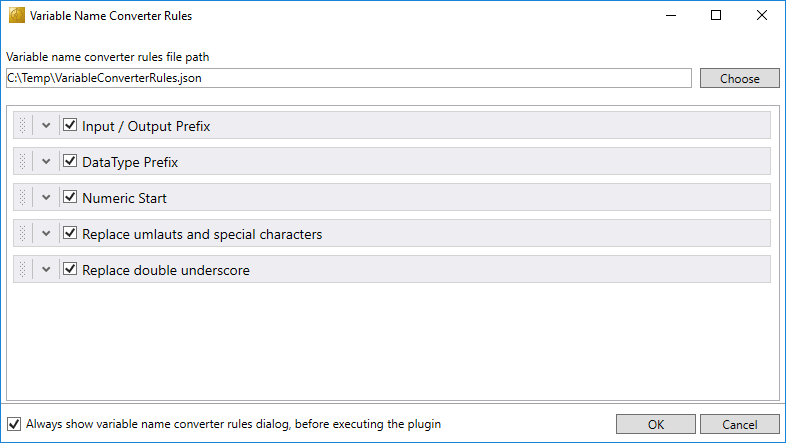Screen dimensions: 786x443
Task: Uncheck the Input / Output Prefix rule
Action: [x=70, y=125]
